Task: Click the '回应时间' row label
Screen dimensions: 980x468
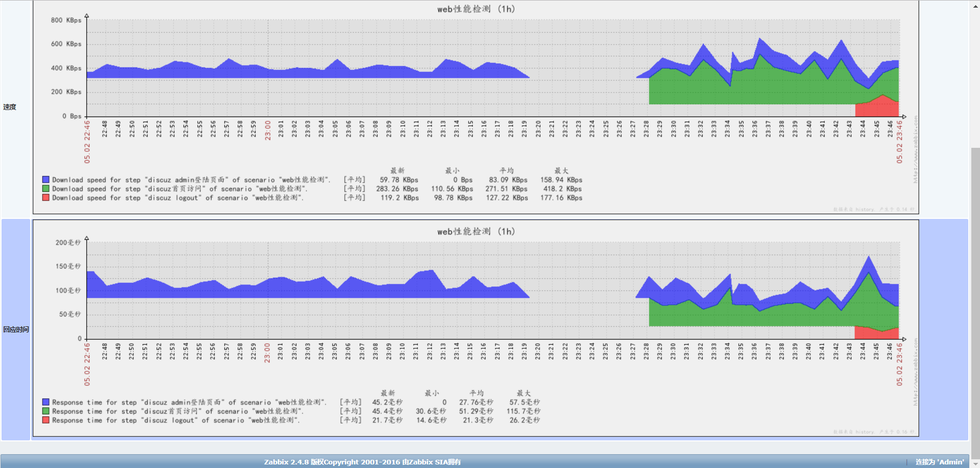Action: [16, 329]
